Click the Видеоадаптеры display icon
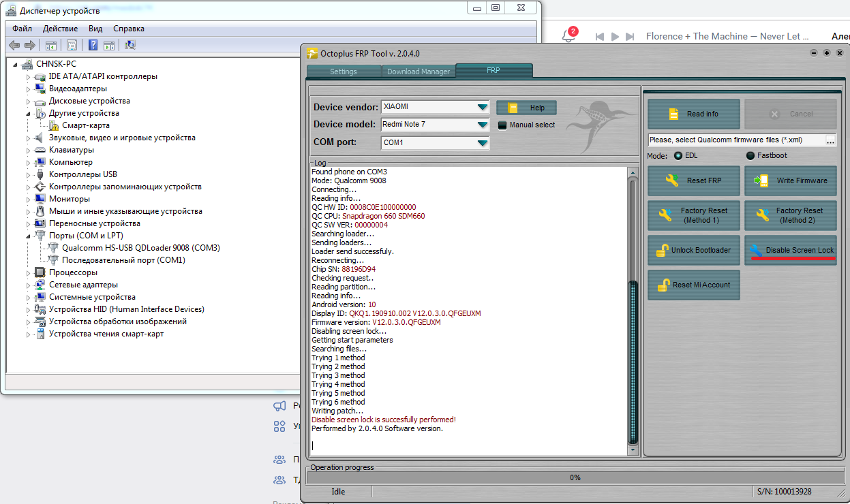 tap(40, 89)
